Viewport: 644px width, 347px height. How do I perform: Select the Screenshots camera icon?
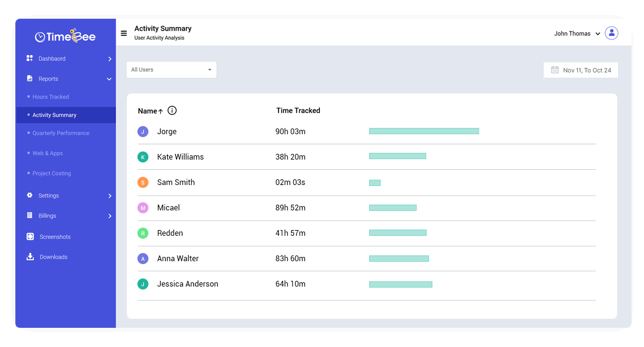pos(30,236)
